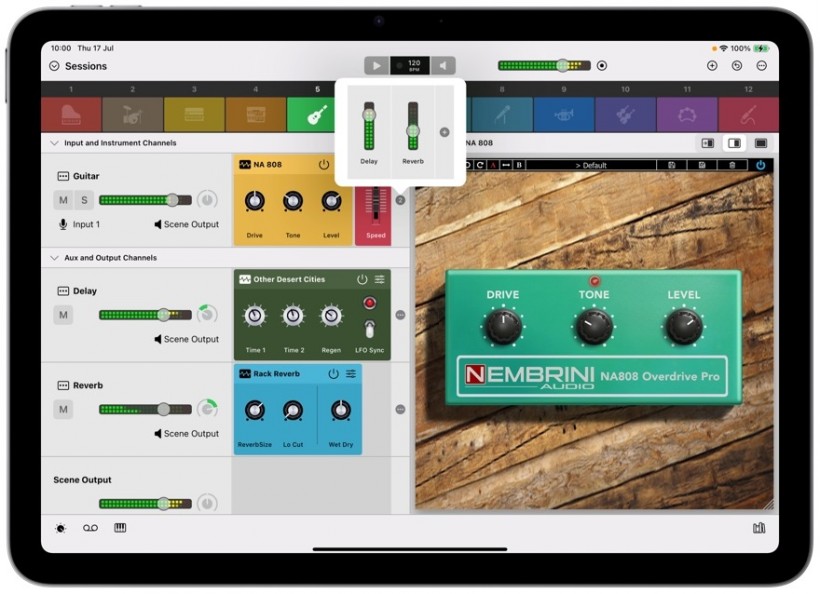The width and height of the screenshot is (820, 594).
Task: Click the brightness icon in bottom bar
Action: pos(61,528)
